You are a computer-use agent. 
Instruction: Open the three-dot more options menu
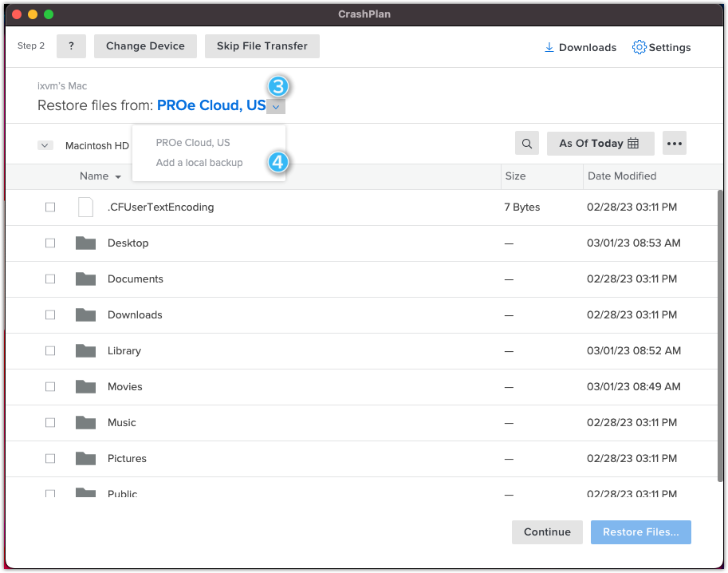(674, 143)
